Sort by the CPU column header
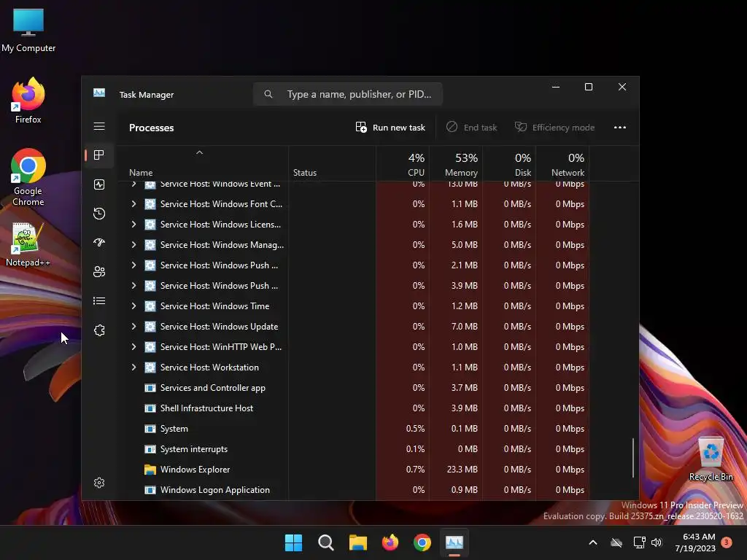 403,164
